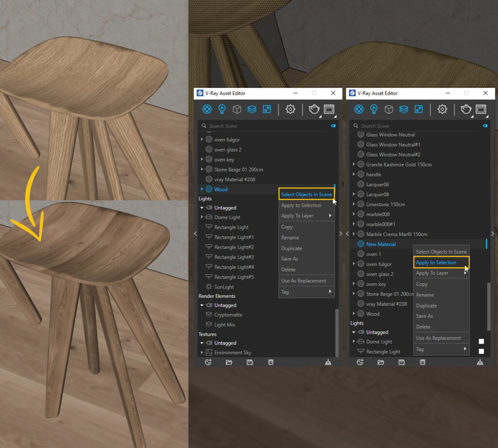Open Render Elements category in right Asset Editor
The height and width of the screenshot is (448, 498).
[x=403, y=109]
